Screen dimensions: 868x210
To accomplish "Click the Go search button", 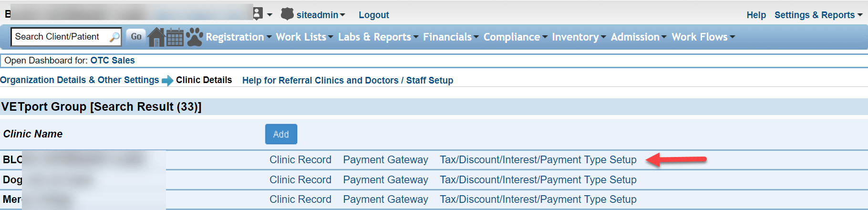I will pyautogui.click(x=136, y=36).
